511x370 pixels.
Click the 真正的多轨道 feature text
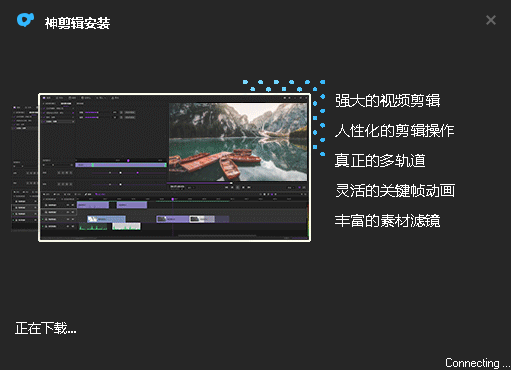coord(380,160)
